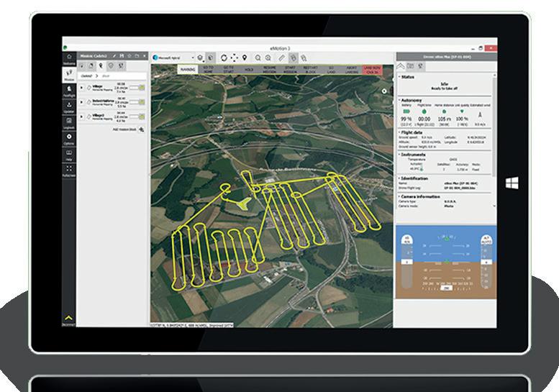Expand the second mission block row
559x392 pixels.
click(x=81, y=102)
